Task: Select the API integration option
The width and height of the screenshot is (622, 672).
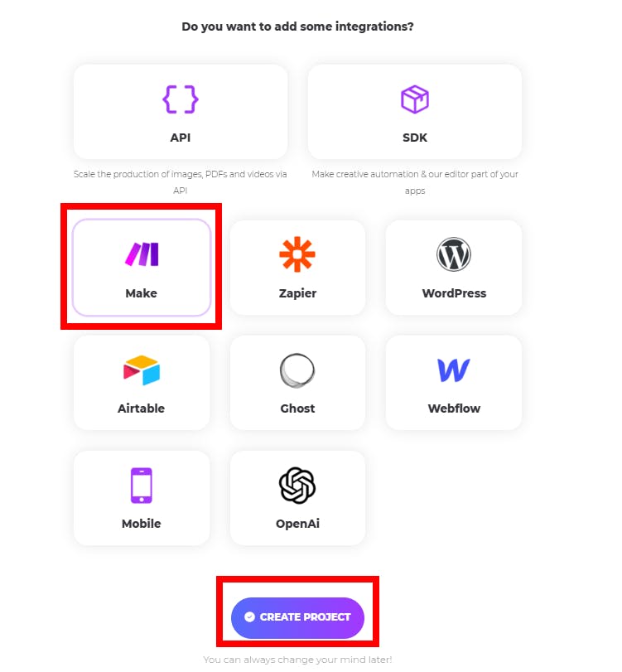Action: pos(181,112)
